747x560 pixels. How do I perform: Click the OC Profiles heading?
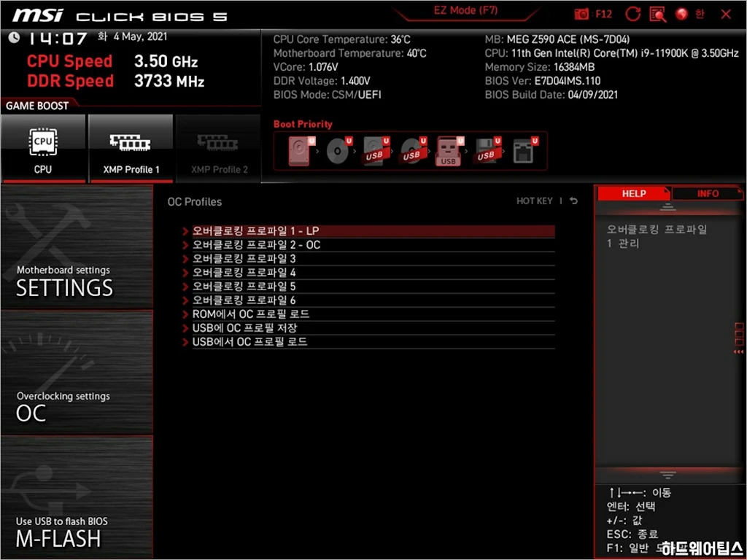click(194, 201)
